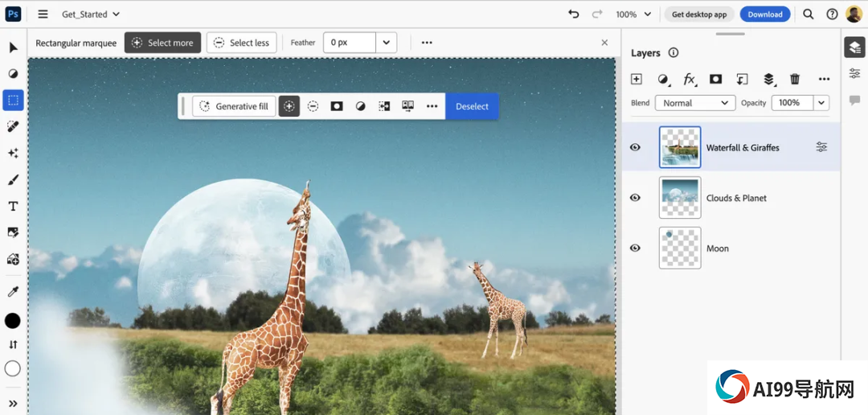Viewport: 868px width, 415px height.
Task: Click delete layer trash icon
Action: (795, 80)
